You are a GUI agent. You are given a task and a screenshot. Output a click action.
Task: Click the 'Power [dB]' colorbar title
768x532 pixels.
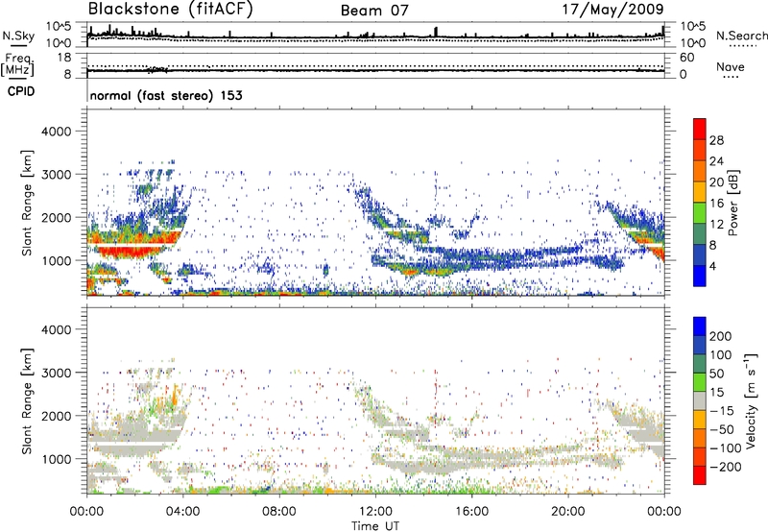[732, 203]
